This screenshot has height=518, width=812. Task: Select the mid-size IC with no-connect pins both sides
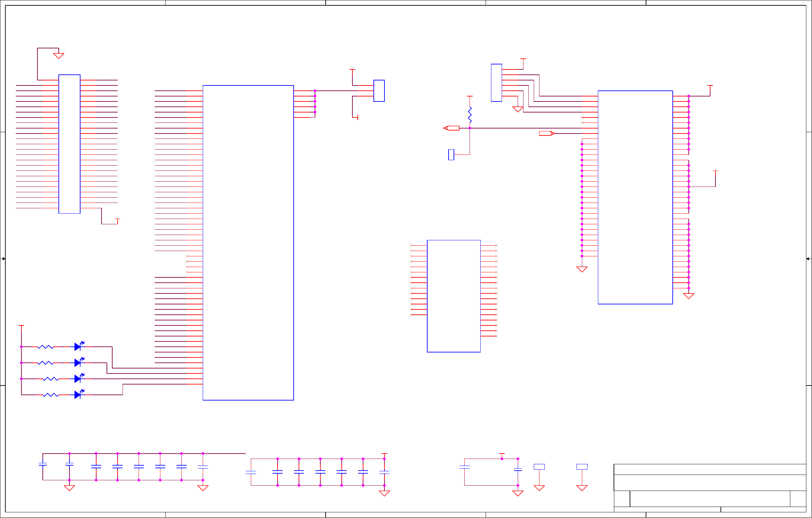454,296
